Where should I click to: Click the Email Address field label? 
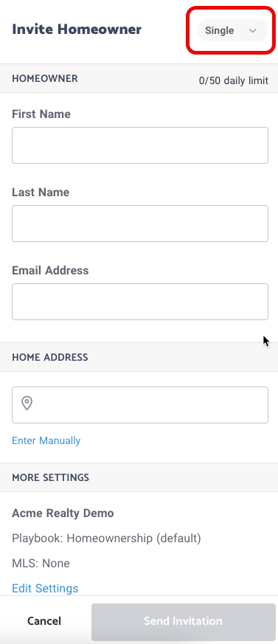coord(50,270)
